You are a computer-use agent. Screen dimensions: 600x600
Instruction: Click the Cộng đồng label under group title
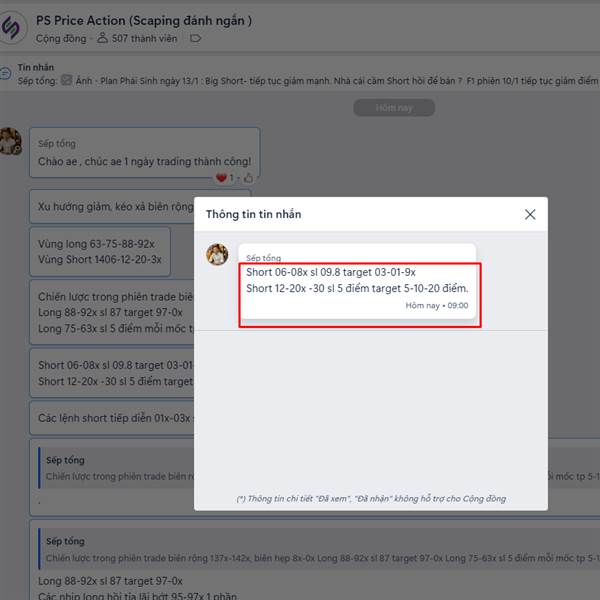61,39
